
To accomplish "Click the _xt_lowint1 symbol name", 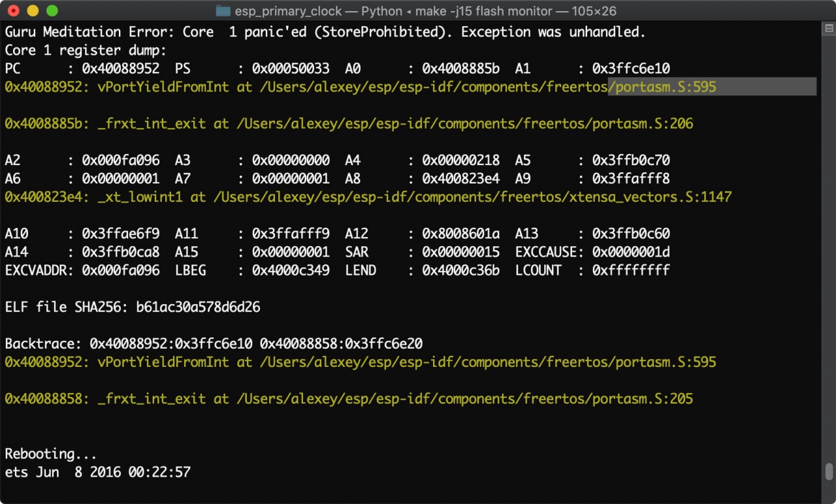I will tap(140, 197).
